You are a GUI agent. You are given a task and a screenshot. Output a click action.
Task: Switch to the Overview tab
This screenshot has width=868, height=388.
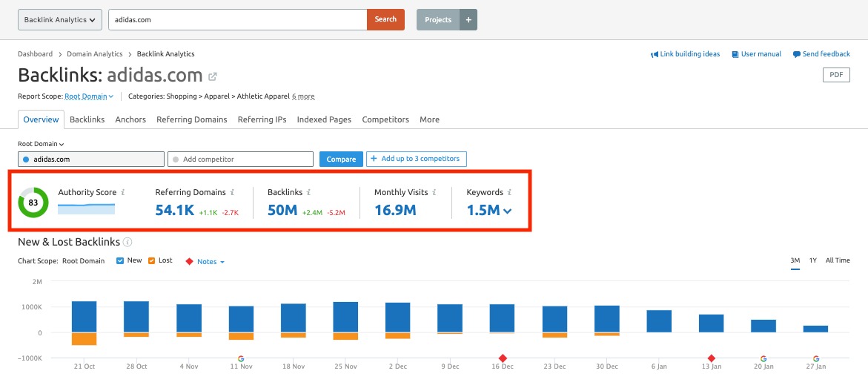click(41, 119)
